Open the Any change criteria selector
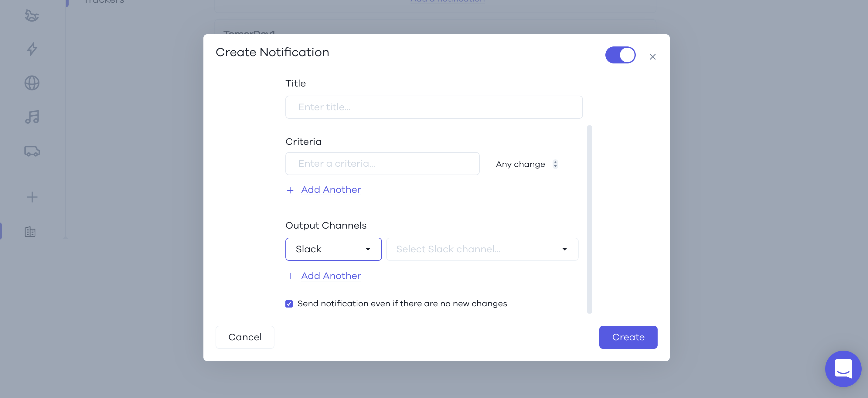Viewport: 868px width, 398px height. pos(527,164)
